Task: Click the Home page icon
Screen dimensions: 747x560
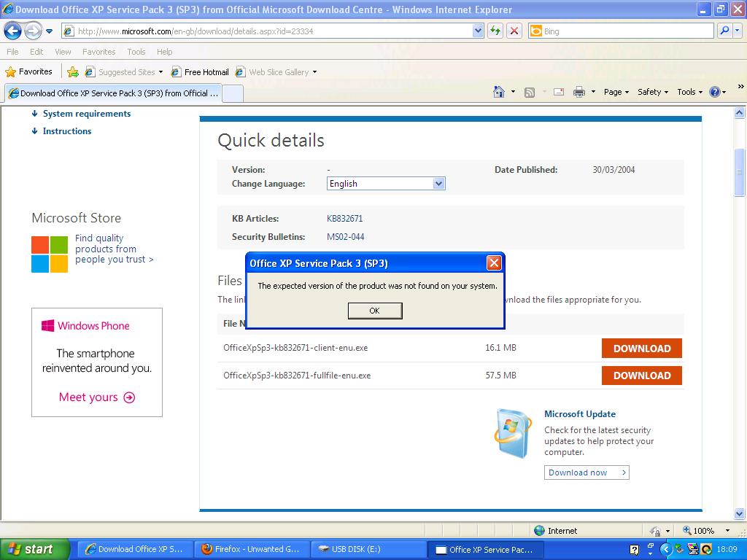Action: tap(499, 91)
